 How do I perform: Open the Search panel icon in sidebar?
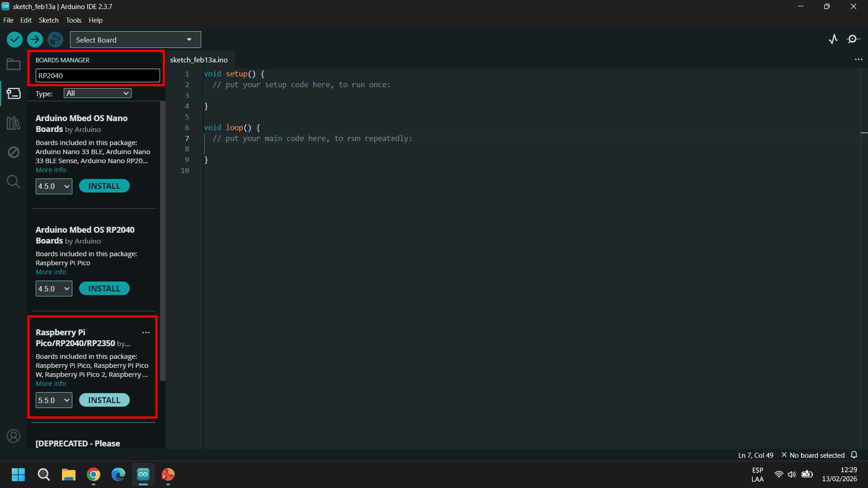[13, 182]
